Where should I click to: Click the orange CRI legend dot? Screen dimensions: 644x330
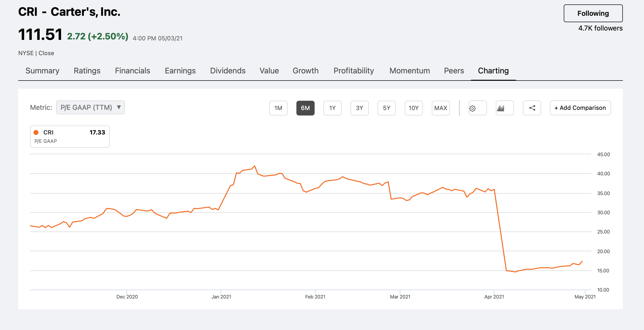tap(36, 132)
